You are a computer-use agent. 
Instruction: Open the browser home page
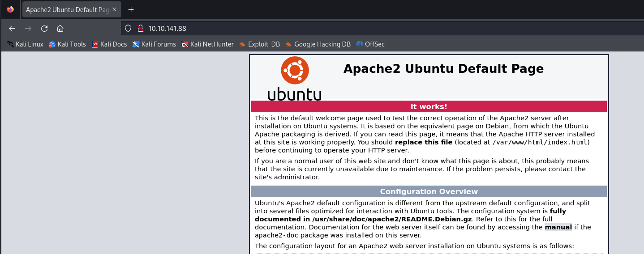coord(60,28)
